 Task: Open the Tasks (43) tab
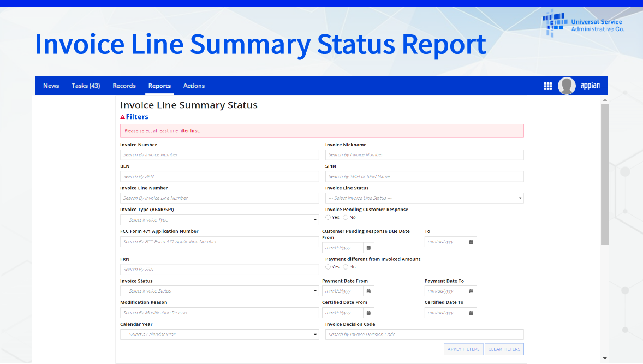click(x=86, y=86)
